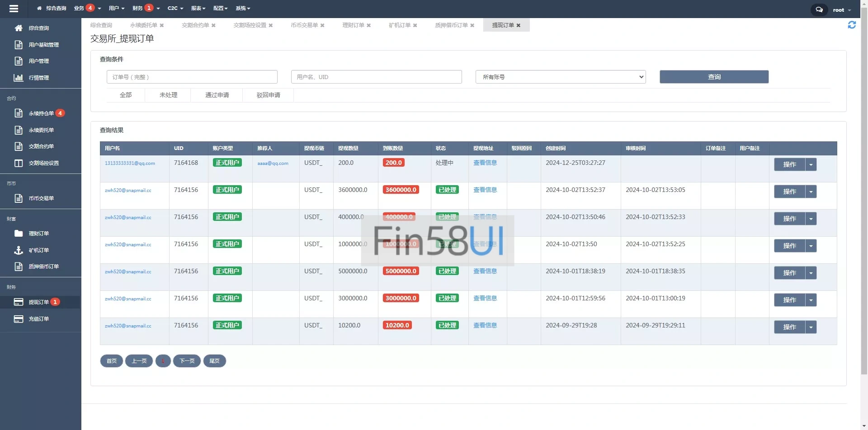Open the chat messages icon
The width and height of the screenshot is (868, 430).
pos(819,9)
